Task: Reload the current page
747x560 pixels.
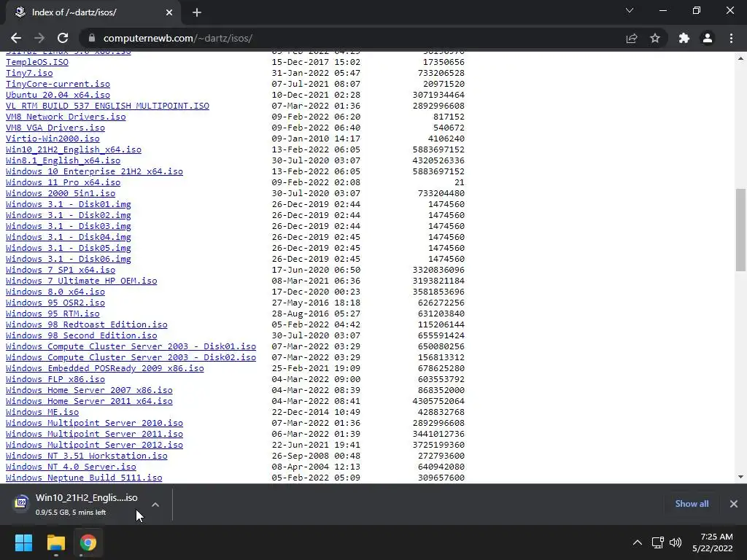Action: pos(63,38)
